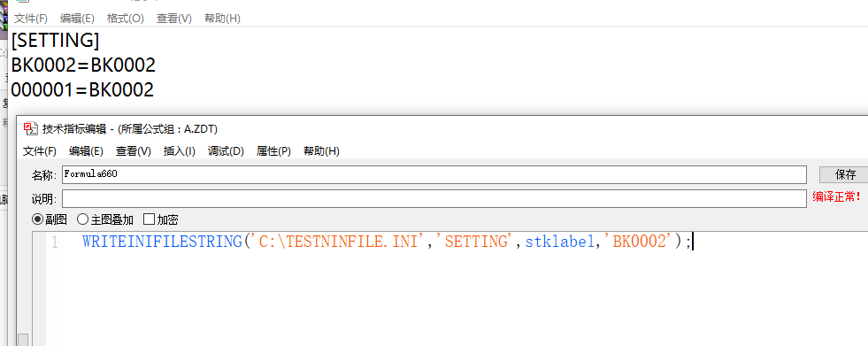
Task: Click the 编译正常! status message
Action: 837,196
